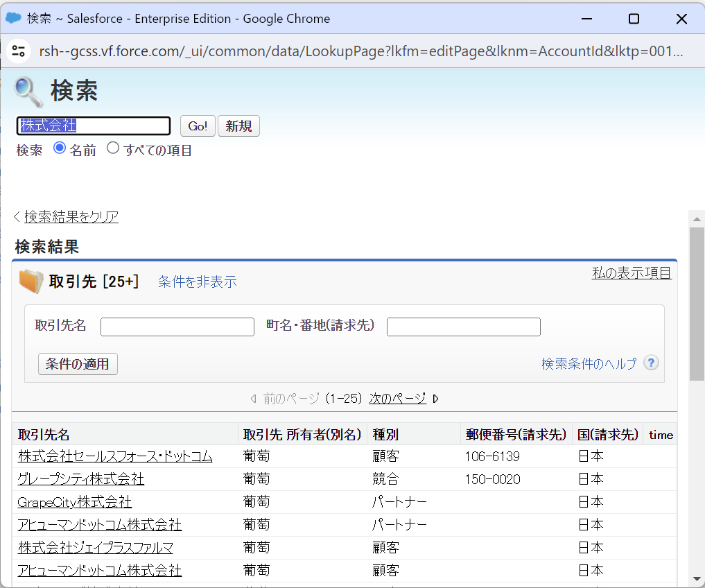Select the すべての項目 radio button
Screen dimensions: 705x588
[113, 148]
